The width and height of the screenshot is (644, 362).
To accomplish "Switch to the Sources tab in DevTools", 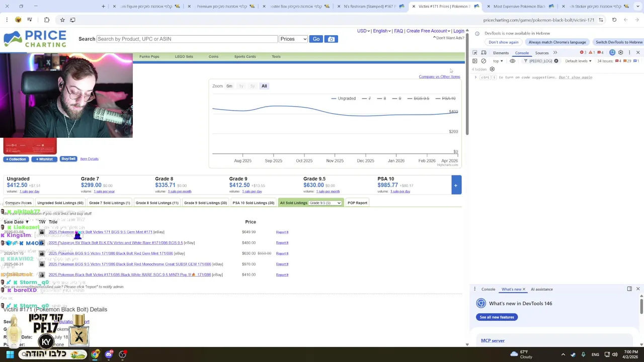I will click(542, 53).
